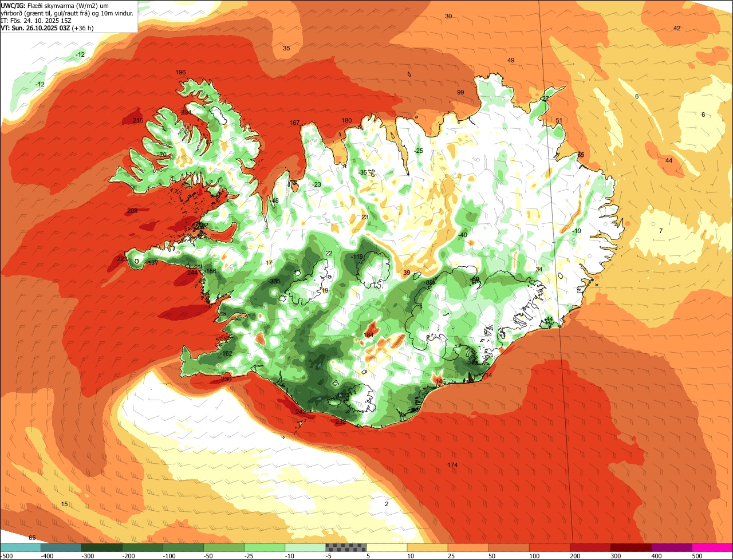
Task: Click the map value '-25'
Action: point(419,151)
